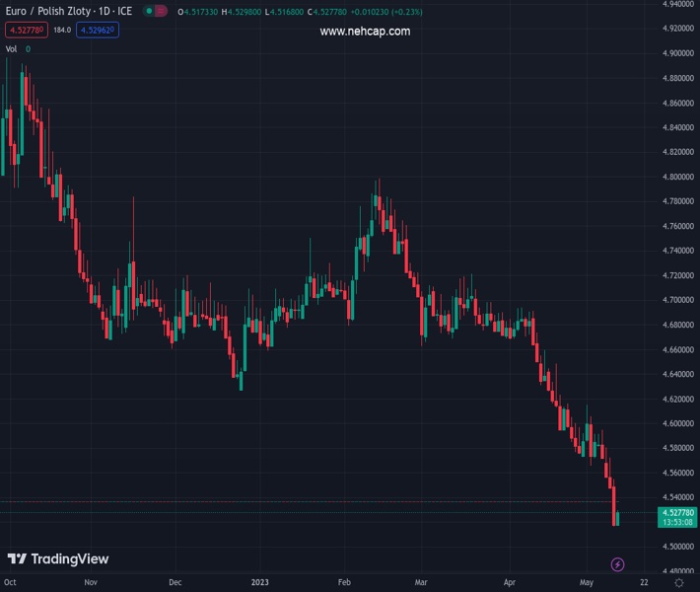Click the last green candle on chart
The width and height of the screenshot is (700, 592).
617,518
